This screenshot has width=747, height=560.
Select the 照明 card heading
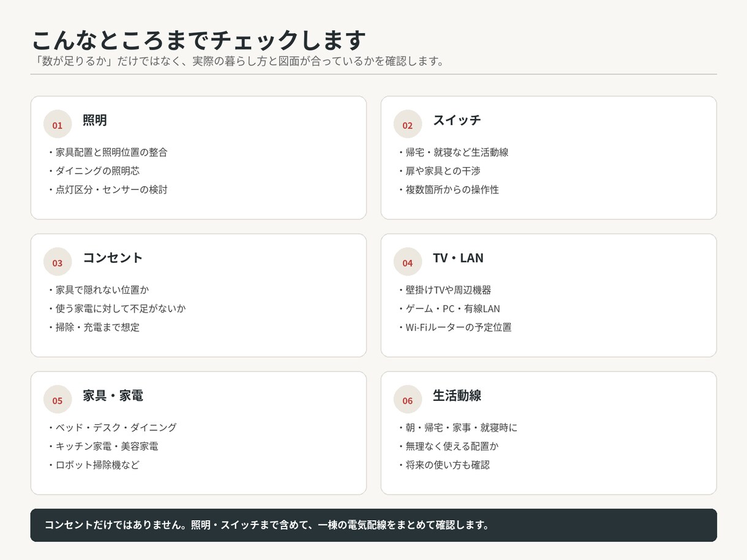[95, 120]
